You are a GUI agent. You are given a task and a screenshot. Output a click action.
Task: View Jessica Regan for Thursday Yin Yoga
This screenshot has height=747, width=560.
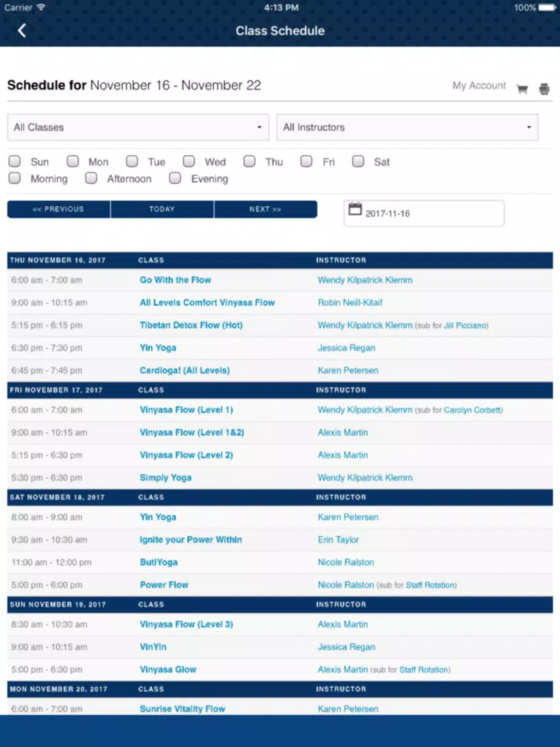(x=346, y=348)
